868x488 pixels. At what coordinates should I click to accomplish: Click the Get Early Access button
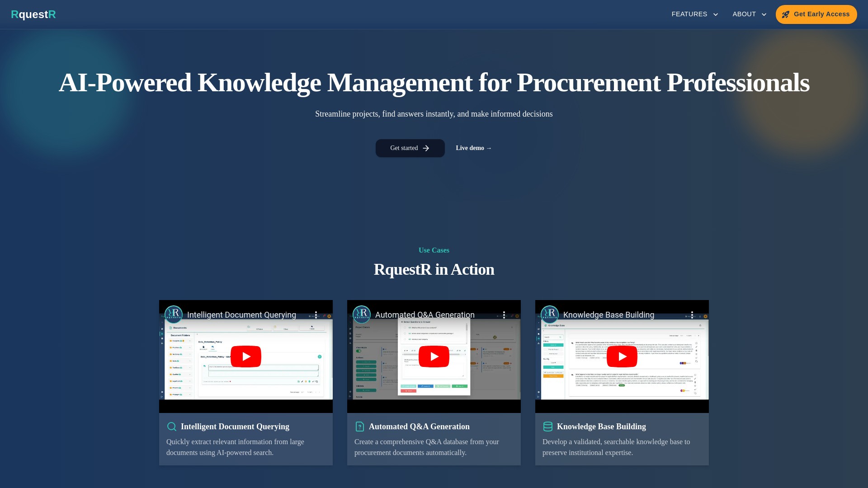coord(816,14)
